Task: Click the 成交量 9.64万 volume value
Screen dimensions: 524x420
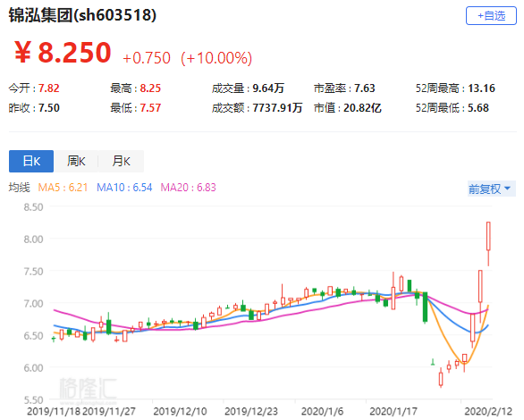Action: 268,88
